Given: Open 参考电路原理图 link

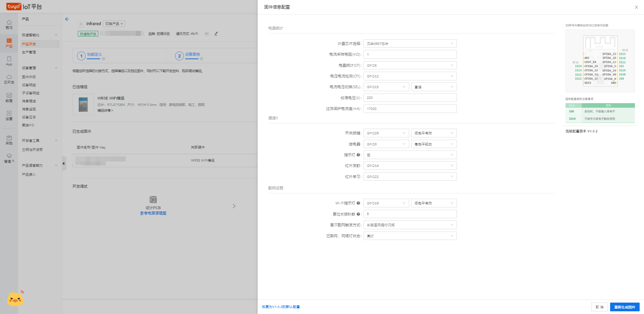Looking at the screenshot, I should click(153, 213).
